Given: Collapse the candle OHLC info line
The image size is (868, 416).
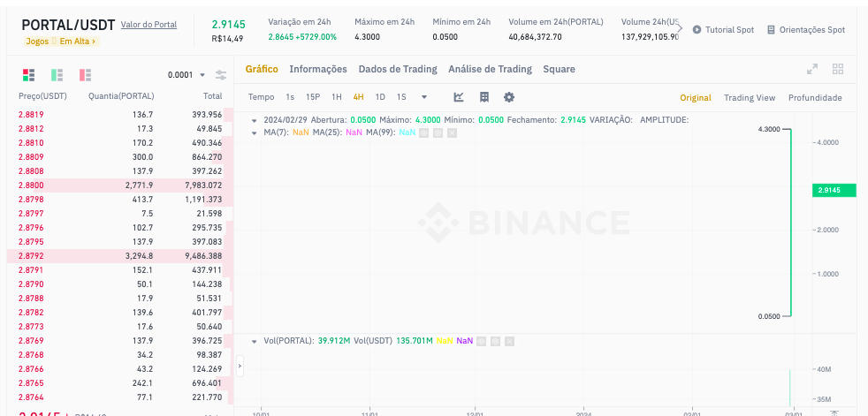Looking at the screenshot, I should (255, 120).
